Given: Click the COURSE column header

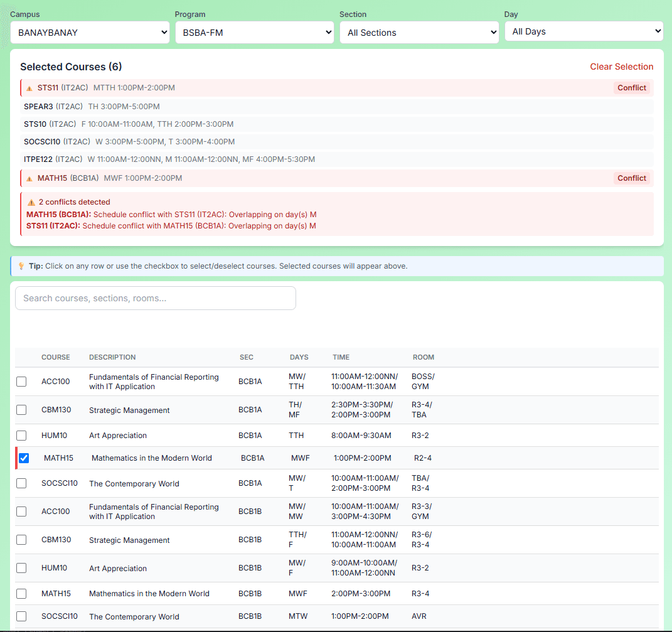Looking at the screenshot, I should [x=56, y=358].
